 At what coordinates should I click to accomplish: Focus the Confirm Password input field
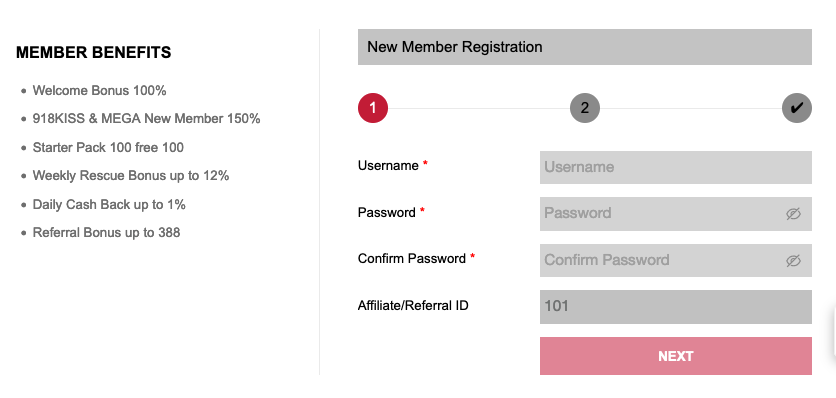pyautogui.click(x=676, y=260)
